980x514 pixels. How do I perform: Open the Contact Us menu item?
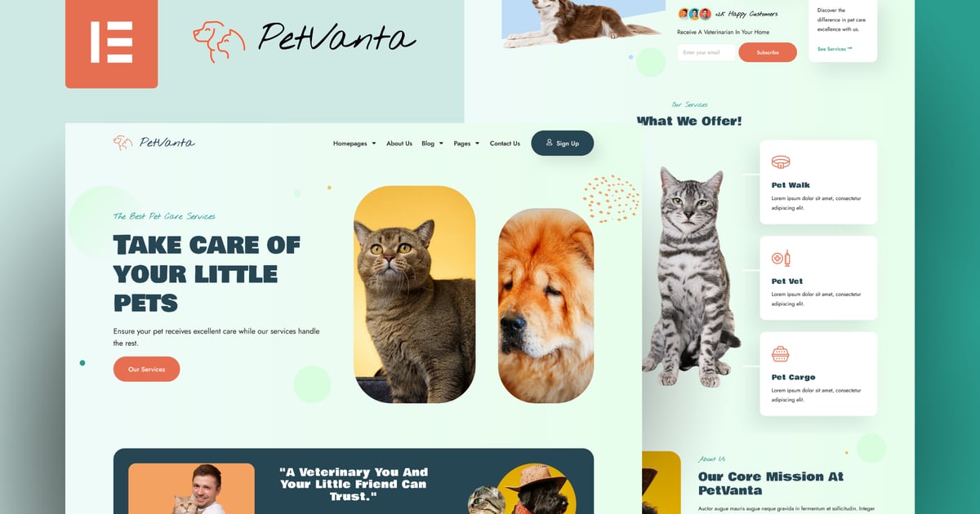pos(505,144)
